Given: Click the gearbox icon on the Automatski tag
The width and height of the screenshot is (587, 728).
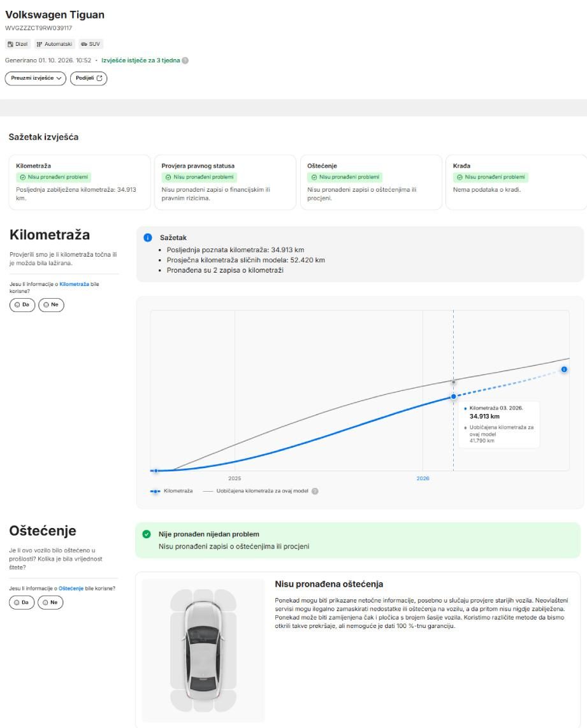Looking at the screenshot, I should 40,44.
